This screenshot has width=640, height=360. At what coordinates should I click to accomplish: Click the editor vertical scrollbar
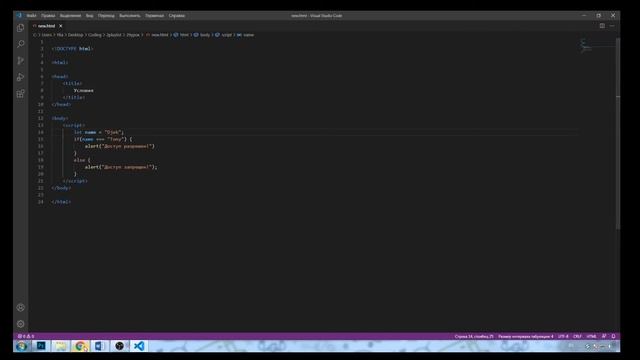tap(618, 133)
